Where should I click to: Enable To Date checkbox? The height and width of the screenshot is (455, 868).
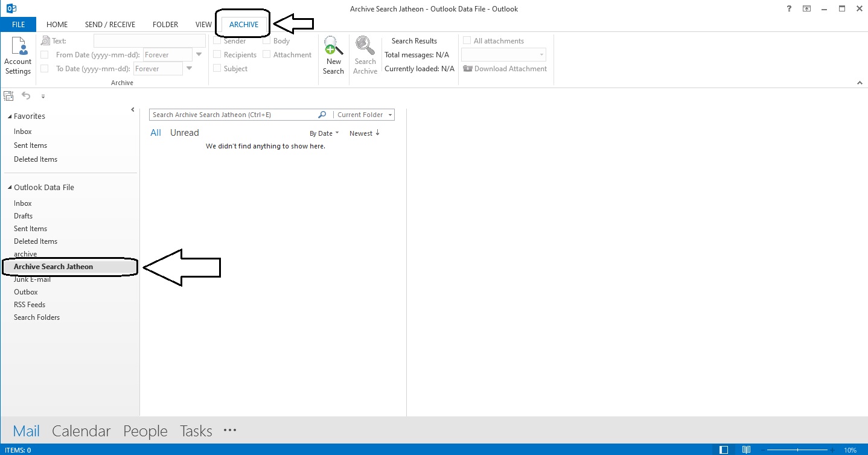45,69
